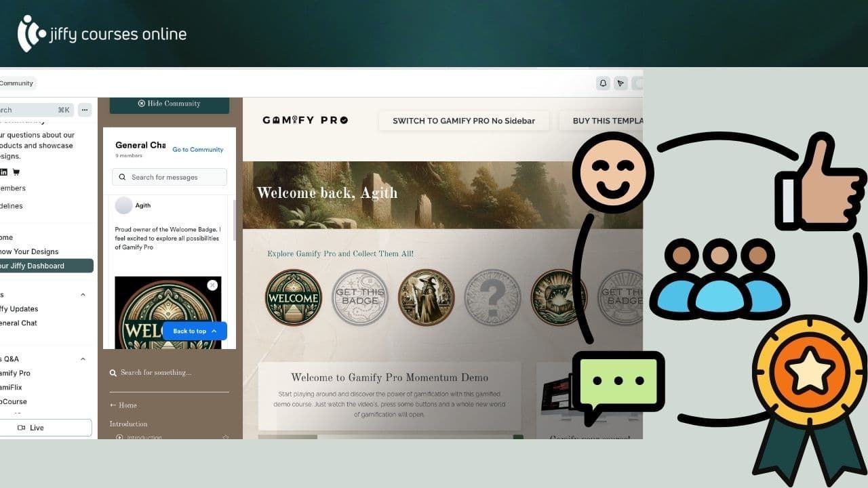Open the three-dots menu beside sidebar search
The width and height of the screenshot is (868, 488).
pos(85,110)
